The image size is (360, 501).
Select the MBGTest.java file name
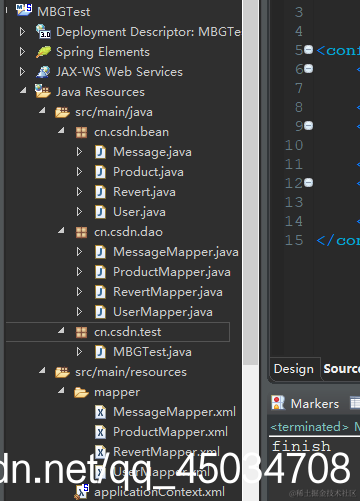(152, 352)
